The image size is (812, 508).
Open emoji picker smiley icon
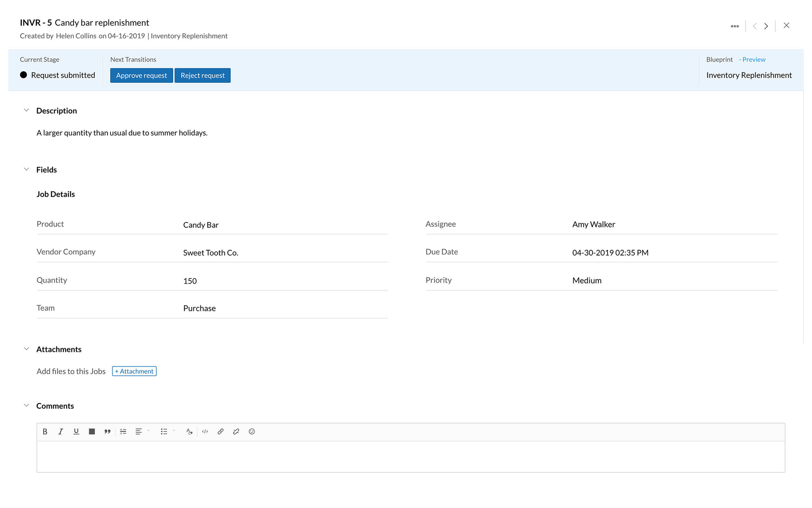252,431
